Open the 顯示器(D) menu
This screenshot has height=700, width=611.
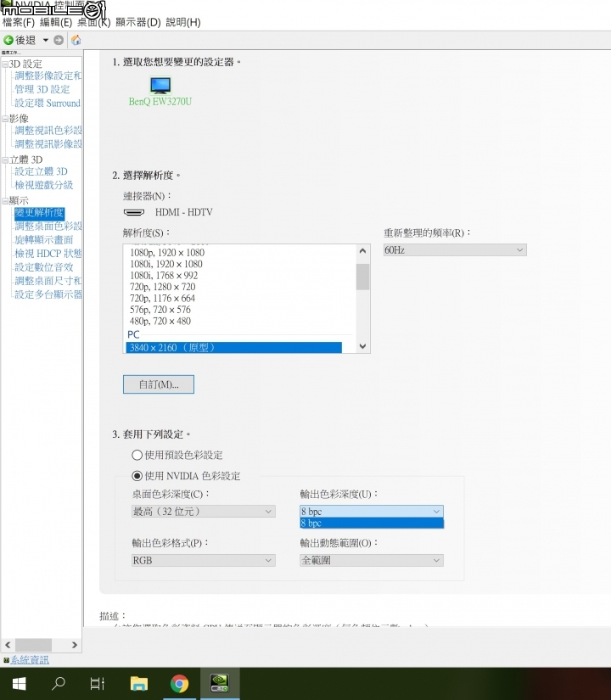coord(138,22)
